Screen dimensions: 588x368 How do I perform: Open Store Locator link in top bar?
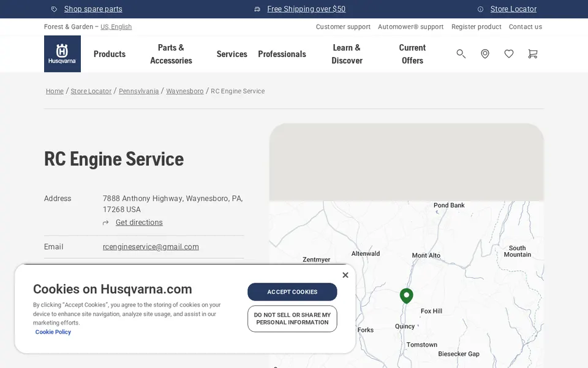513,9
